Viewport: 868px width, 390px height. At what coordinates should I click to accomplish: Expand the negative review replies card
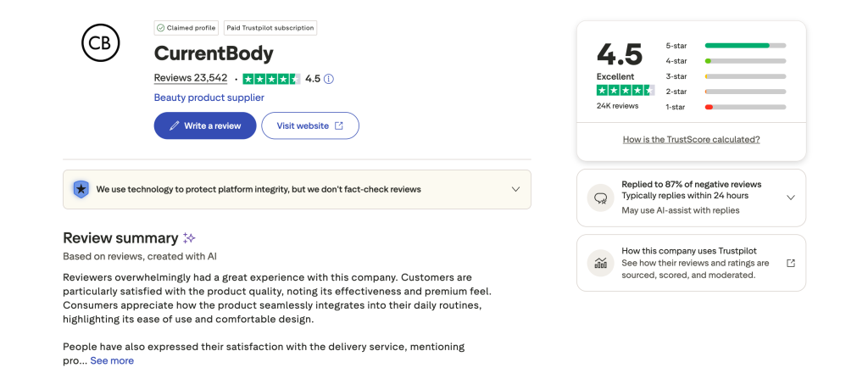pos(790,198)
